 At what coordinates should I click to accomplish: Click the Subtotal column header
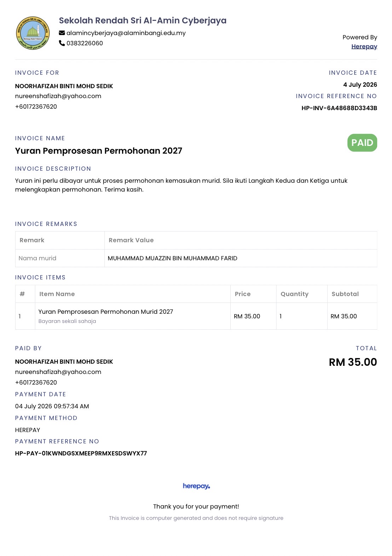pos(345,294)
